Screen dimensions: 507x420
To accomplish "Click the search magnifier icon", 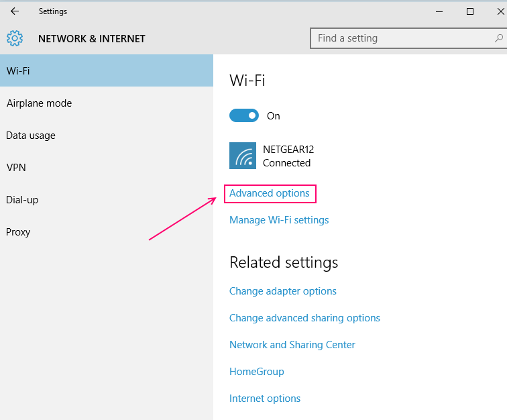I will (498, 38).
